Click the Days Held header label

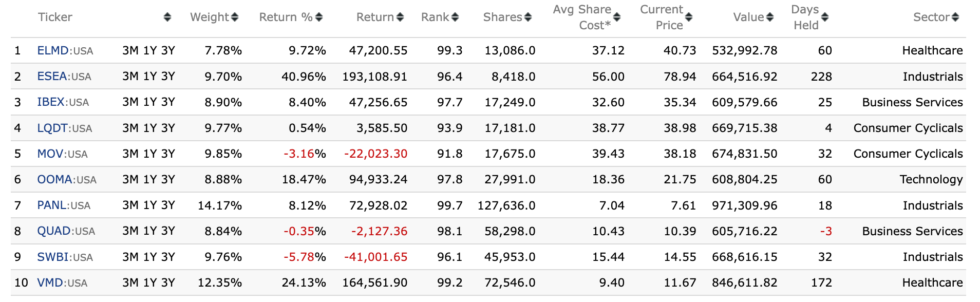805,17
